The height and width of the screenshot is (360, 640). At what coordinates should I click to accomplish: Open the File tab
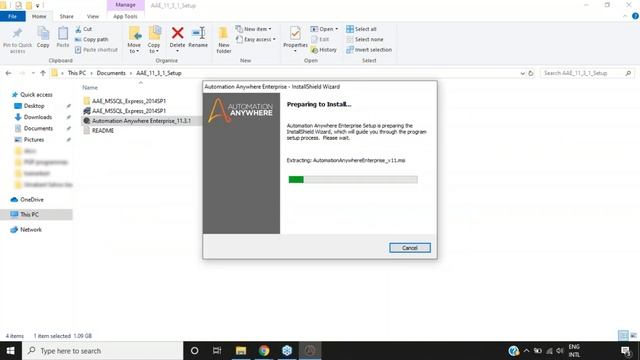pyautogui.click(x=13, y=16)
